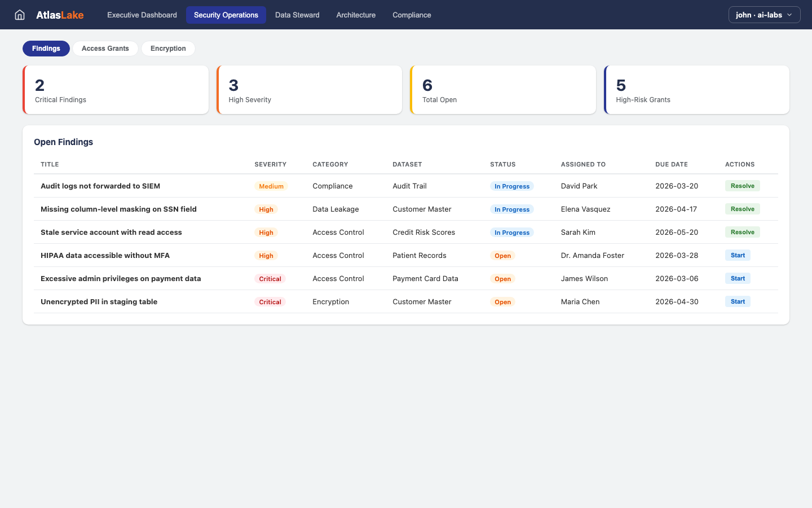Select the Findings filter pill

[46, 49]
